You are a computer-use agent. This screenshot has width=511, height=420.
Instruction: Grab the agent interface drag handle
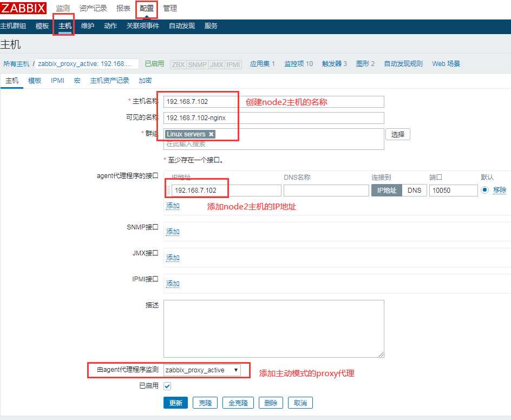[168, 191]
